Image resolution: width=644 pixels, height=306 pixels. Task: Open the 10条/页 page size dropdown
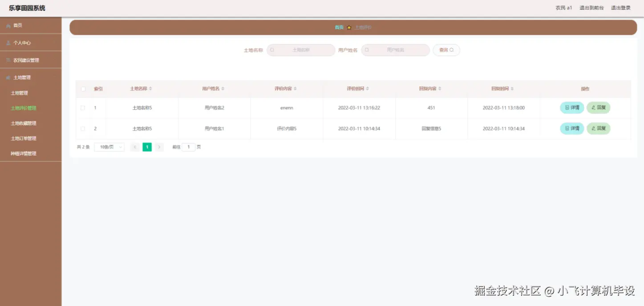(x=109, y=147)
